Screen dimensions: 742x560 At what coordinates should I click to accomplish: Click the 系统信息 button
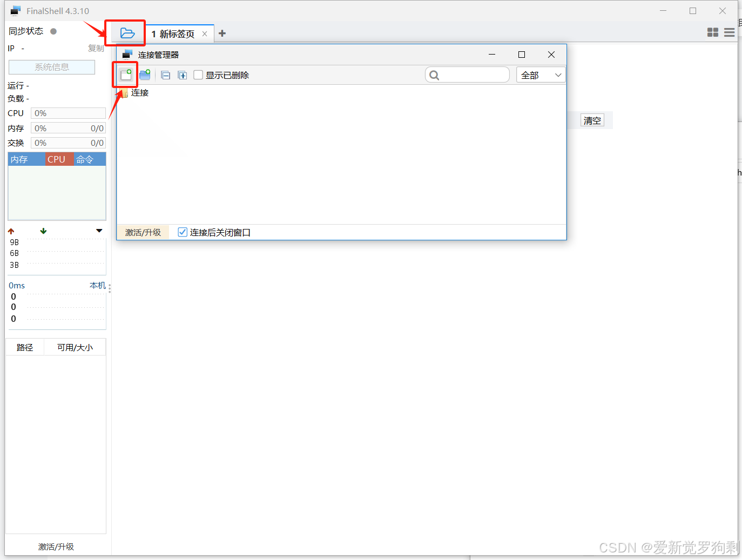(x=52, y=67)
